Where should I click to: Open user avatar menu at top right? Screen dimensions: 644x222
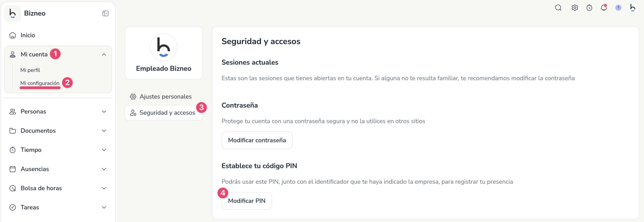(633, 8)
